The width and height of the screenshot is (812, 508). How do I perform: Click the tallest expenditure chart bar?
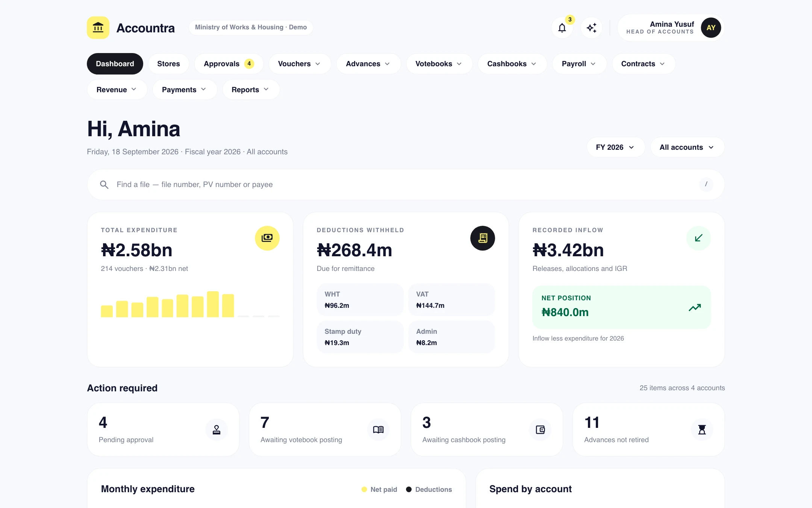click(x=213, y=304)
